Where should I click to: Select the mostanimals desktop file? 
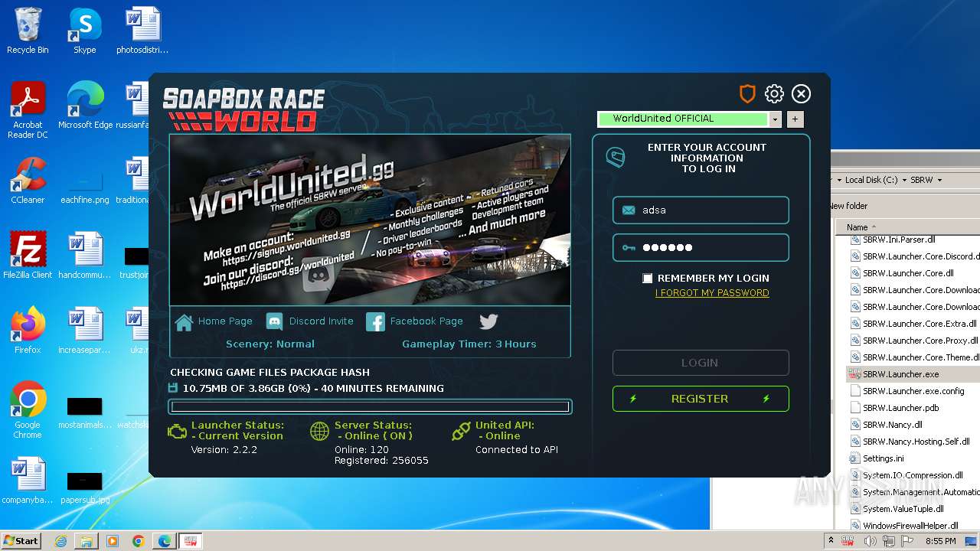coord(85,412)
